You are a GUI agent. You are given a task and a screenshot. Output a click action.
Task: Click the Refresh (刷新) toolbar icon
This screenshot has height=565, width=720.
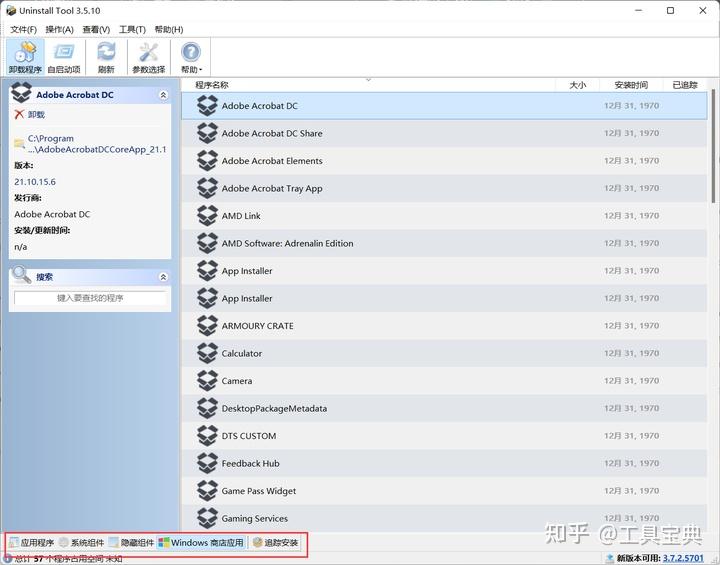click(106, 57)
